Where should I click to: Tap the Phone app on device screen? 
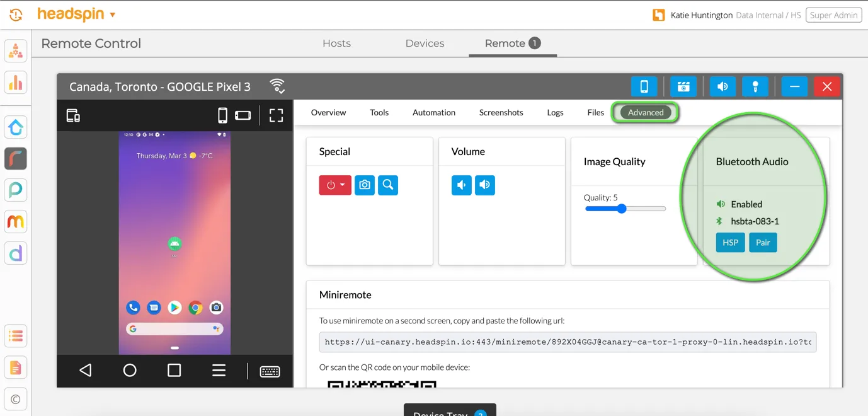pos(133,308)
